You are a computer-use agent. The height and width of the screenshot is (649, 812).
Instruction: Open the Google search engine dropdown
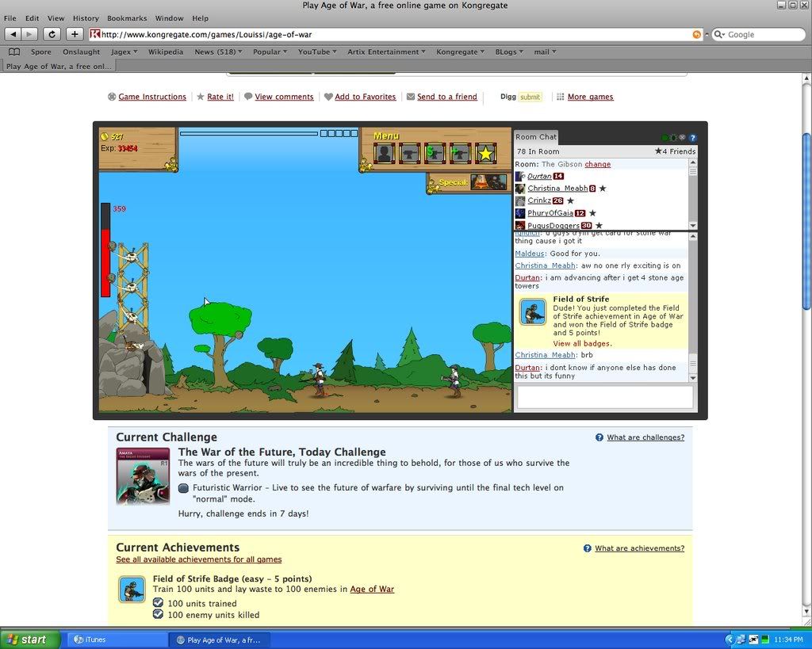point(719,34)
